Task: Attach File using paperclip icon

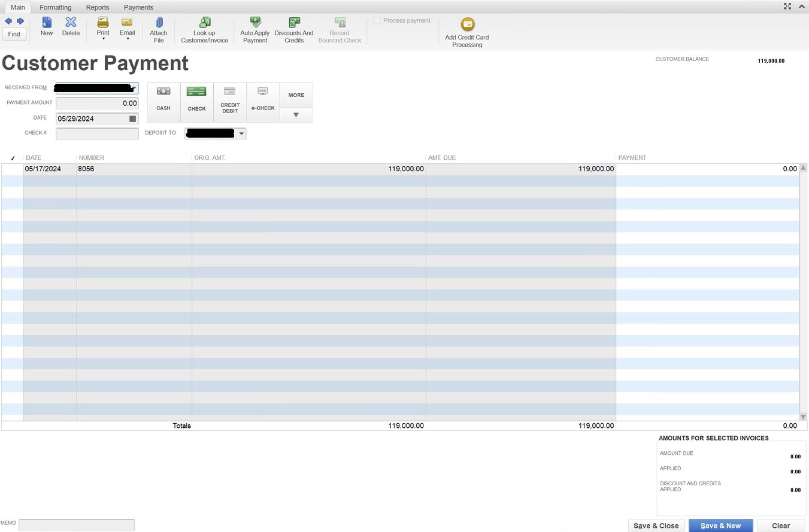Action: click(159, 30)
